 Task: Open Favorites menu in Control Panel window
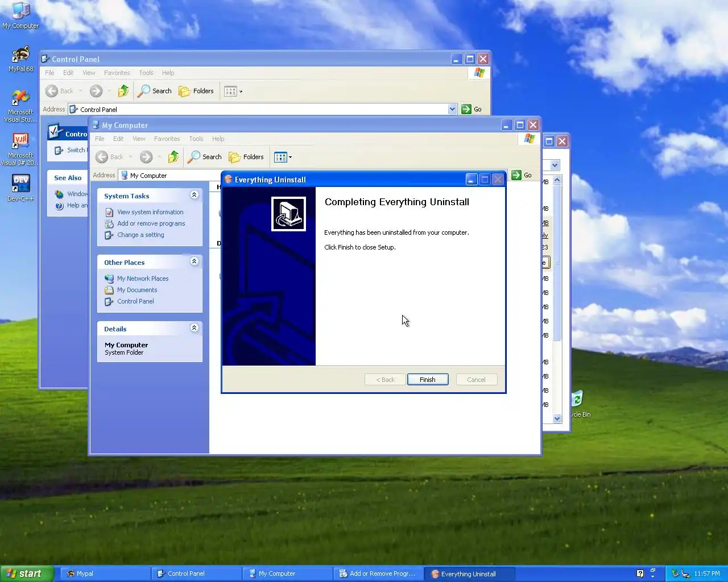point(117,73)
